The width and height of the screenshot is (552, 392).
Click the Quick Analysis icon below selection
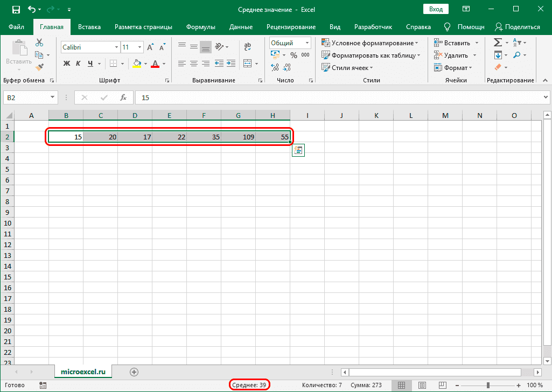298,151
